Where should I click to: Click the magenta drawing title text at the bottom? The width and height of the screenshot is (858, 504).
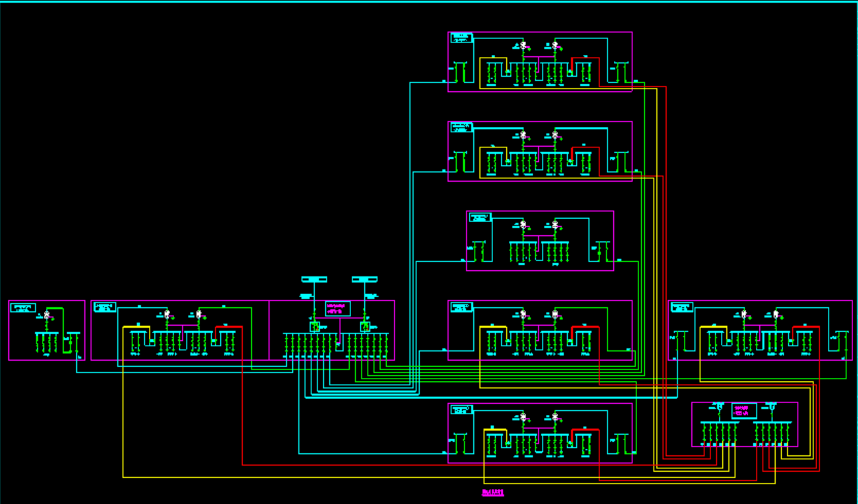click(493, 492)
